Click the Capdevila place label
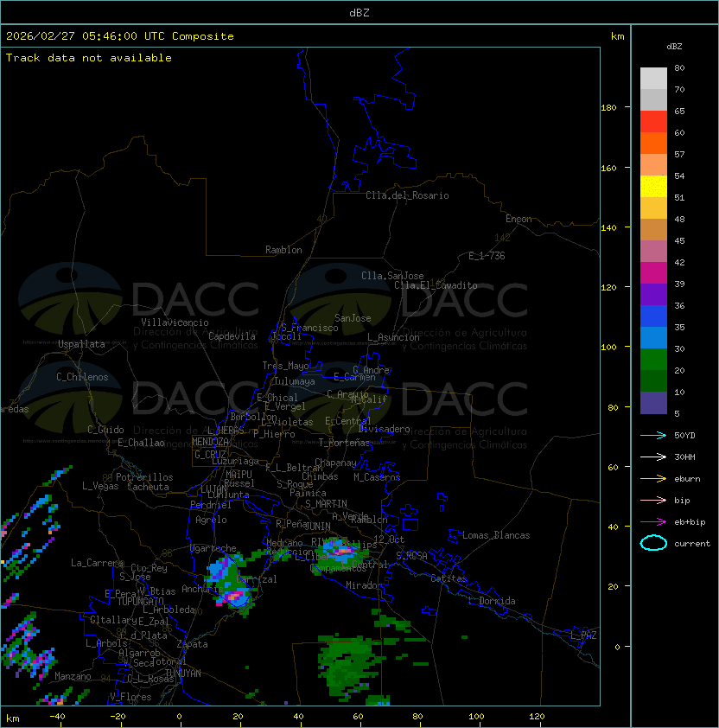719x728 pixels. click(x=232, y=336)
